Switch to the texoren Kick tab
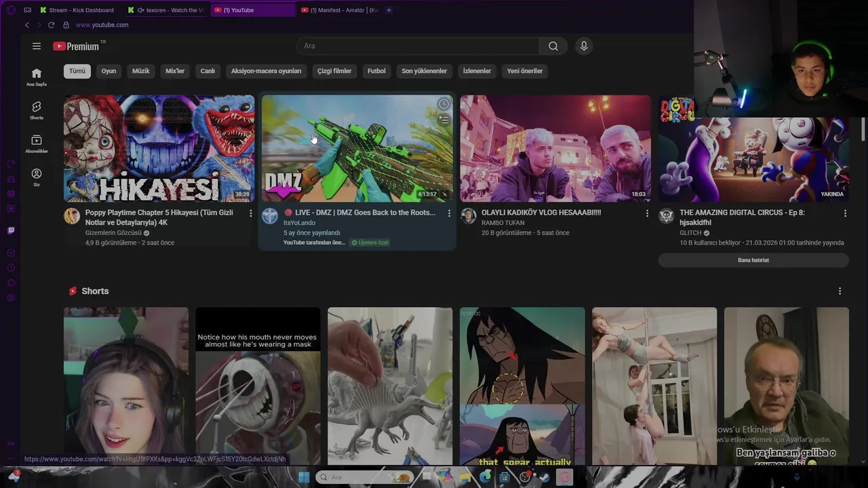 pos(166,10)
